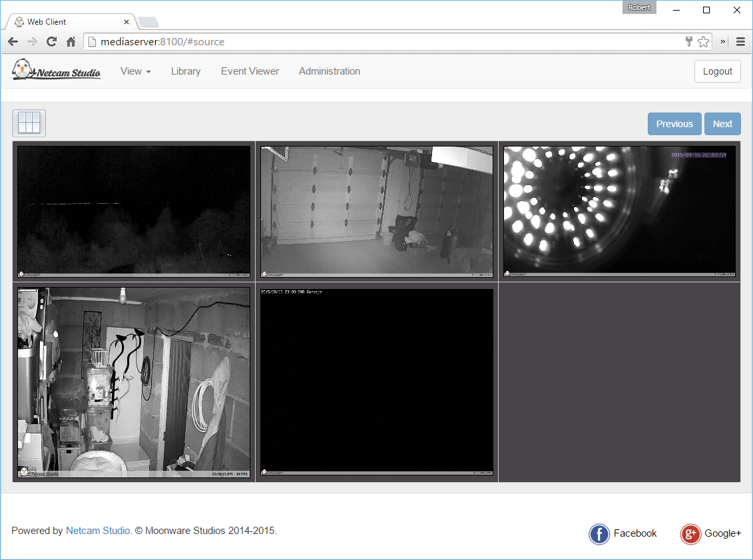
Task: Select the infrared LED ring camera feed
Action: click(x=619, y=211)
